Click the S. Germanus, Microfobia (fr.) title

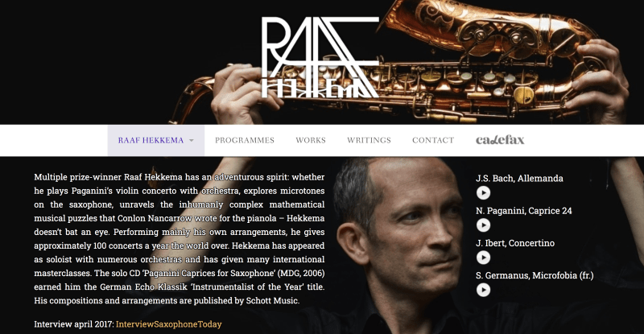point(535,276)
